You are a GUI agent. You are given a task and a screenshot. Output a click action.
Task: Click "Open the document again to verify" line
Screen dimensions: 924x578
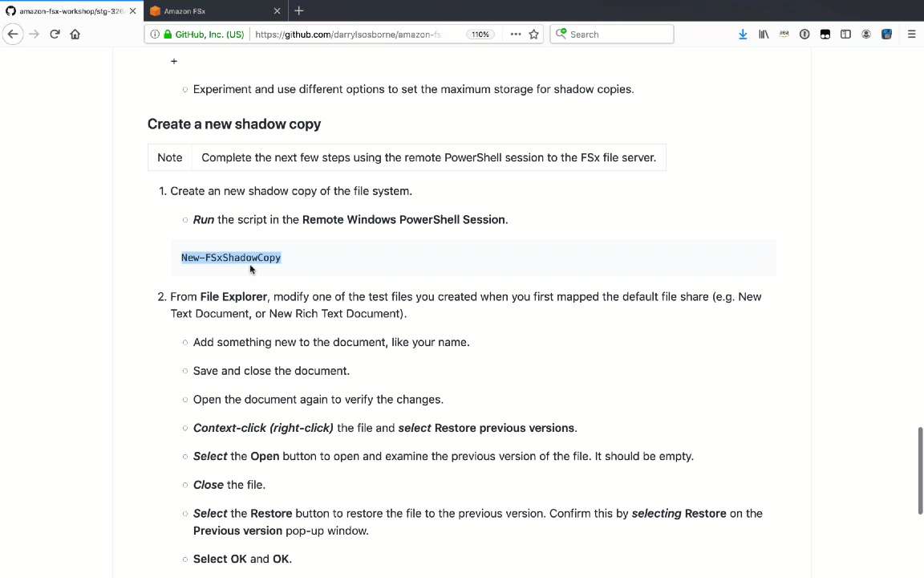[x=318, y=399]
